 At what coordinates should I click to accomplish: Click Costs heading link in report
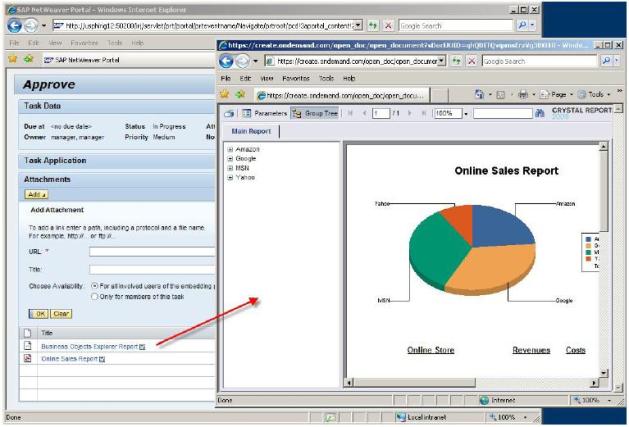pos(575,350)
